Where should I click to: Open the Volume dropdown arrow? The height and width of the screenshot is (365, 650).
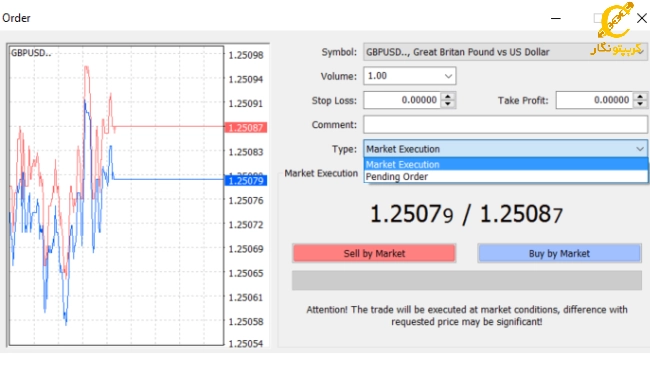[448, 76]
